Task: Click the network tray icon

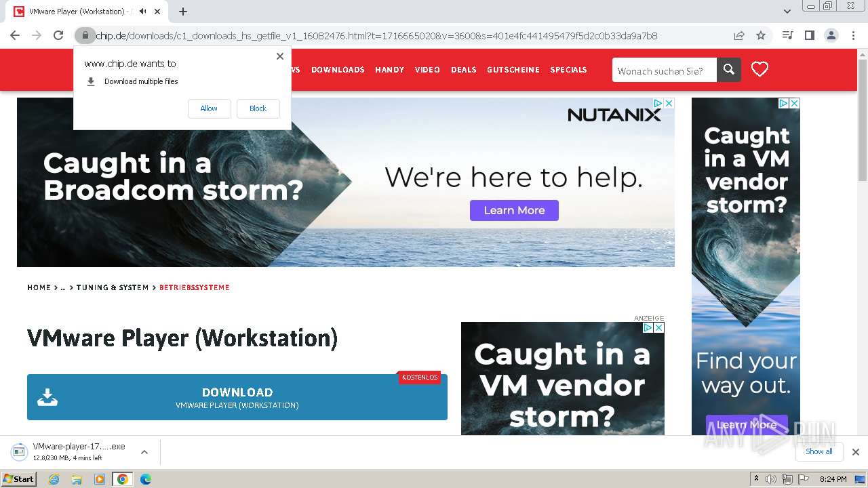Action: [787, 479]
